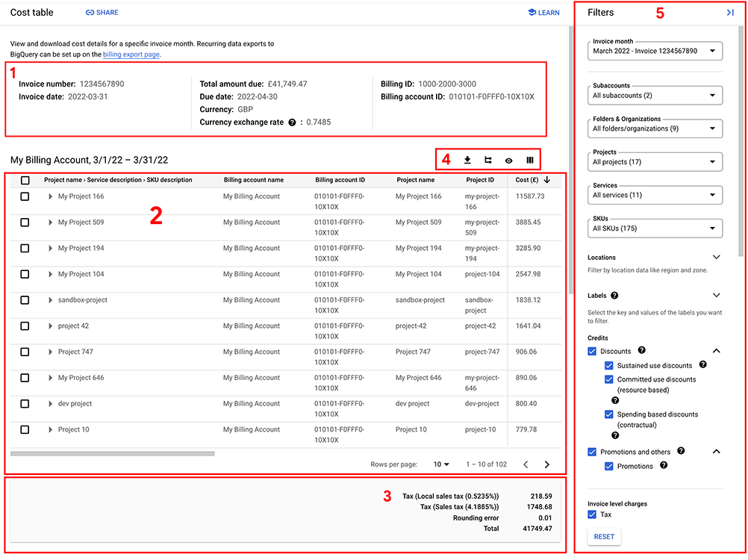Open the Rows per page dropdown
The image size is (748, 560).
(441, 464)
